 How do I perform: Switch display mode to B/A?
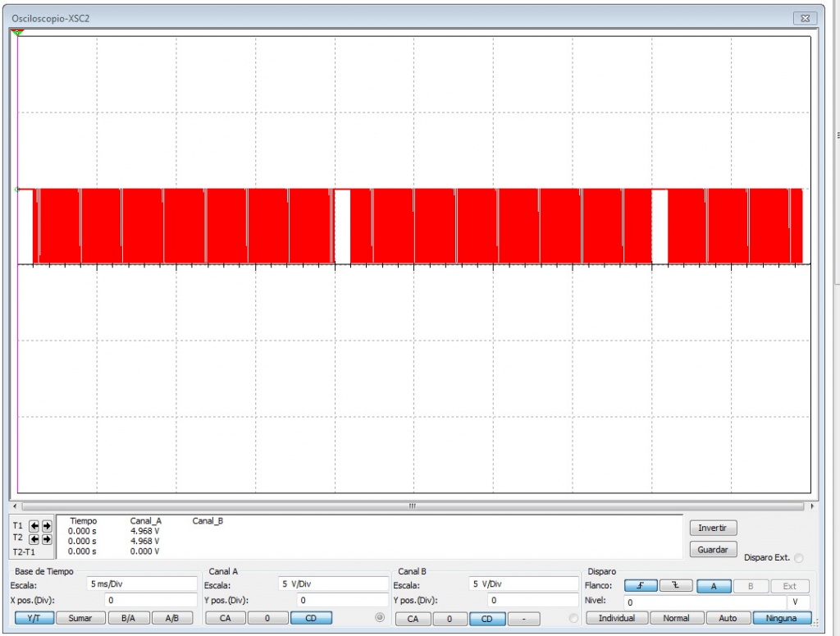point(128,618)
